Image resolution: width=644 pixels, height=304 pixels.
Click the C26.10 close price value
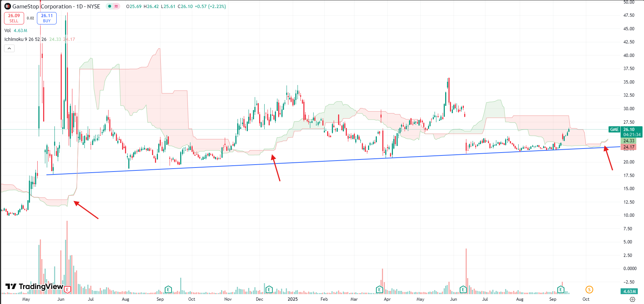click(185, 7)
